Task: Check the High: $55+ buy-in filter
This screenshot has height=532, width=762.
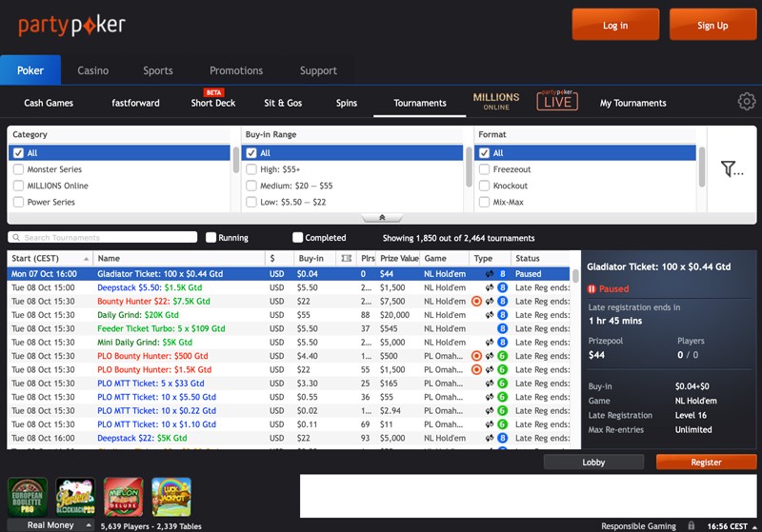Action: 251,169
